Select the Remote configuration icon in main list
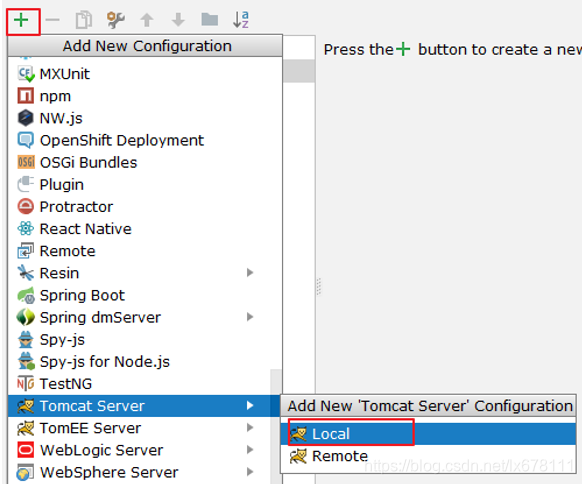Screen dimensions: 582x484 pyautogui.click(x=26, y=251)
